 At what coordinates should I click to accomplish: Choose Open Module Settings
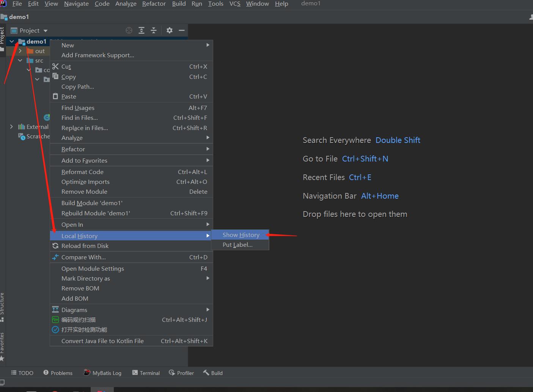(131, 268)
